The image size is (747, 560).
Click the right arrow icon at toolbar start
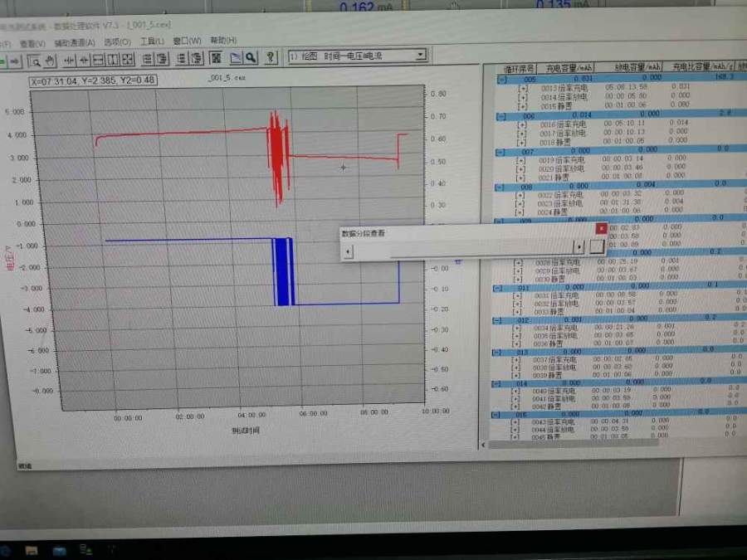(14, 61)
